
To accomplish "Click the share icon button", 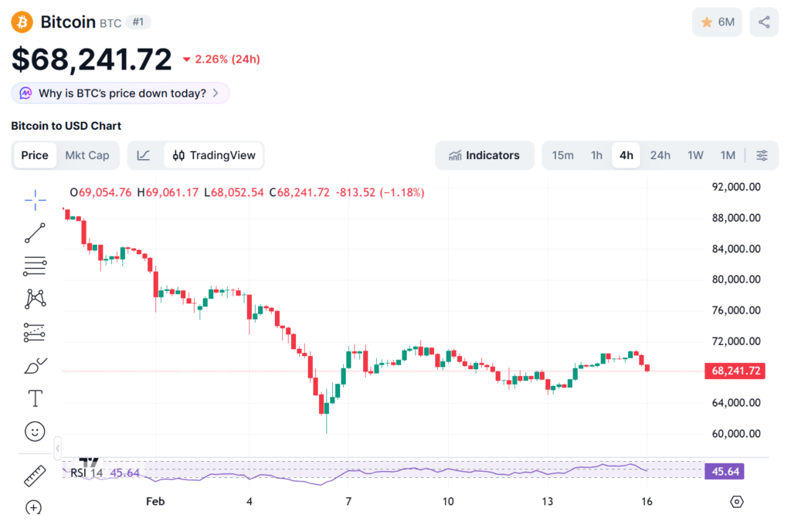I will [x=764, y=22].
